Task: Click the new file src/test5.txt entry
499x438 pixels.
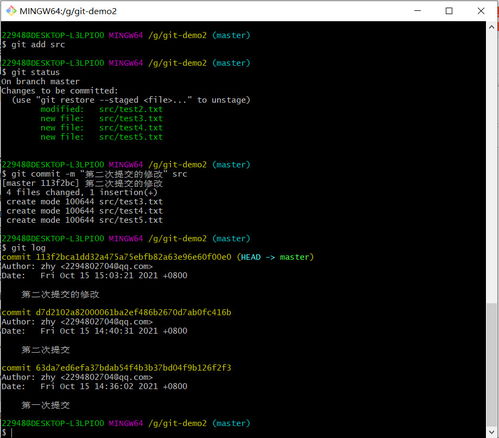Action: click(102, 137)
